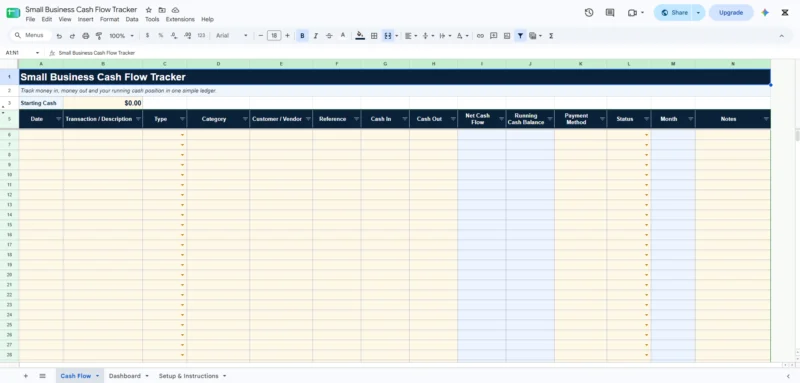
Task: Open the 100% zoom dropdown
Action: 121,36
